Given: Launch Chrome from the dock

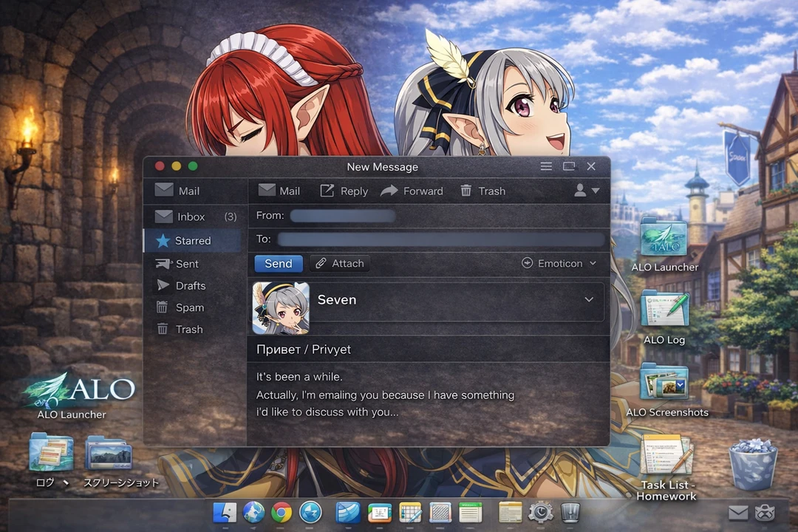Looking at the screenshot, I should coord(281,512).
